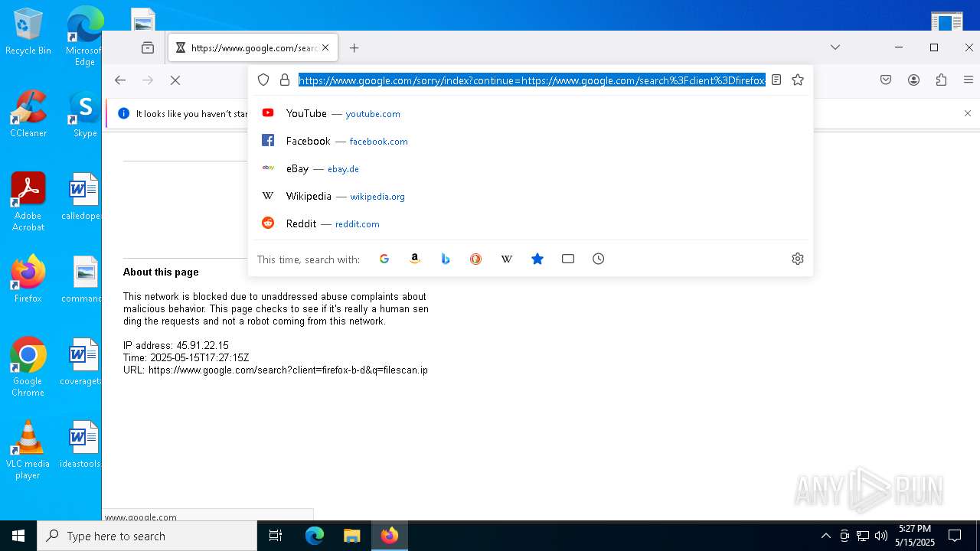Search this time with Amazon
This screenshot has height=551, width=980.
click(x=415, y=259)
